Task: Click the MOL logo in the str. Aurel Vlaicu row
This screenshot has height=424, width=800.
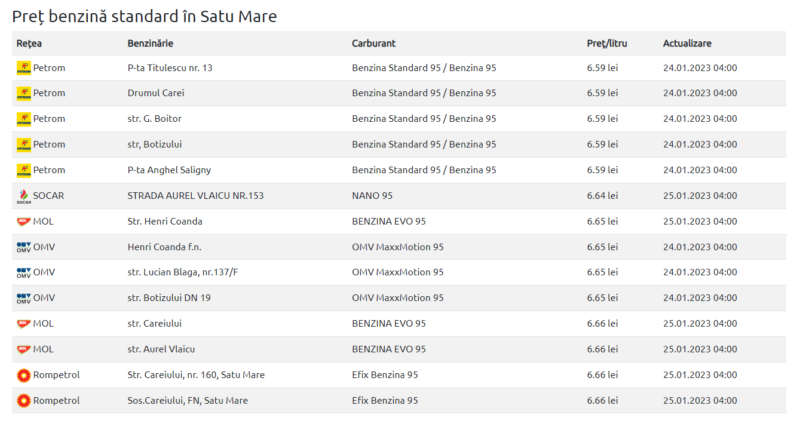Action: [x=24, y=349]
